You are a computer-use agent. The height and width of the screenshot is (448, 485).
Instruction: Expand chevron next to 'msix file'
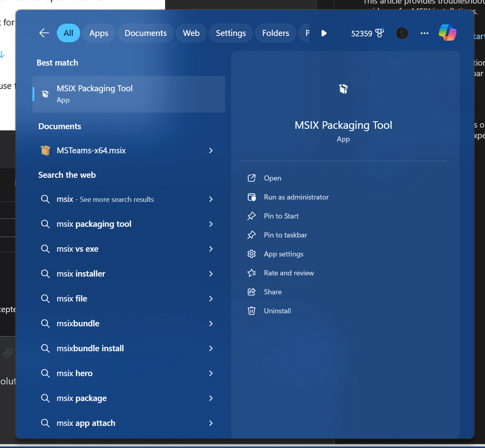[211, 299]
